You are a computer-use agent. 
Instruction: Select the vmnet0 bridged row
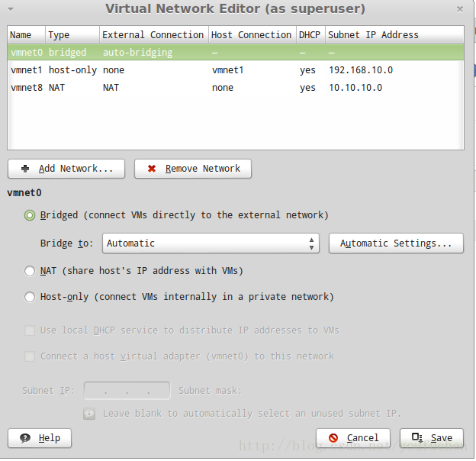(x=236, y=53)
